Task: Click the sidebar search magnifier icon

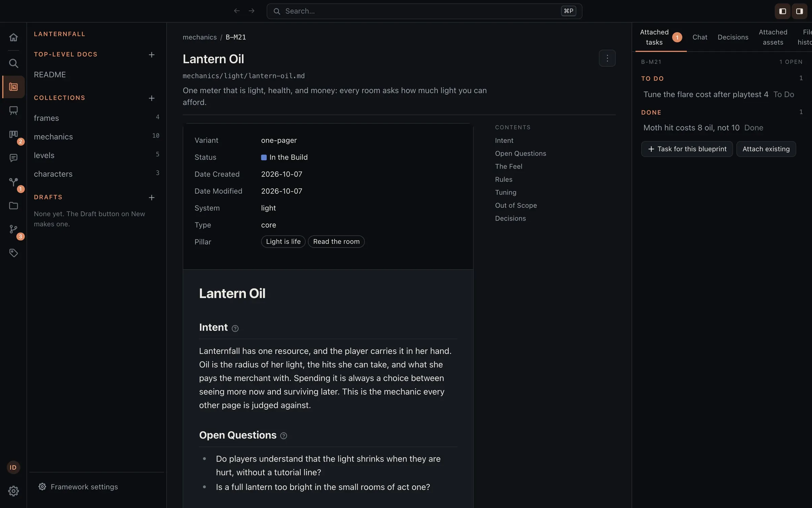Action: tap(13, 63)
